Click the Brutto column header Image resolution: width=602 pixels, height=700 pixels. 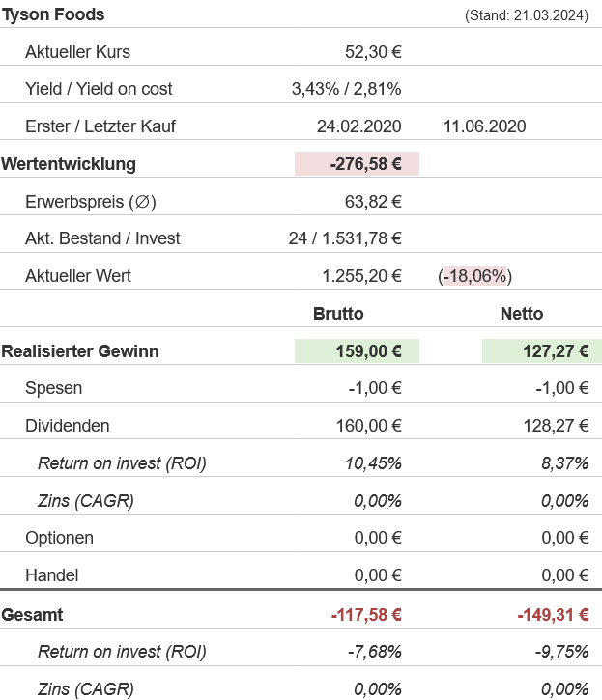click(x=338, y=314)
